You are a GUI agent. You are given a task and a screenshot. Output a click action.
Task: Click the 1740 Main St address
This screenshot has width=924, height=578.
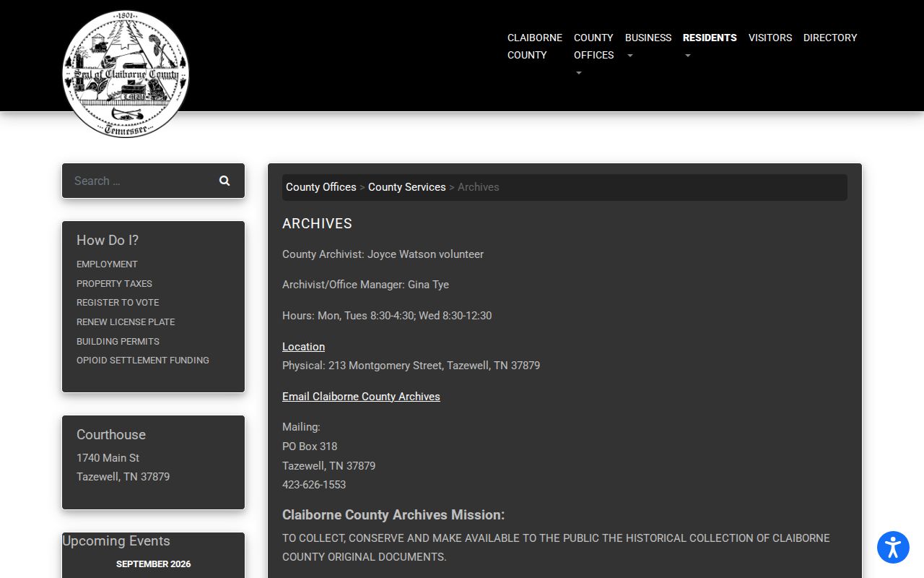pos(108,458)
